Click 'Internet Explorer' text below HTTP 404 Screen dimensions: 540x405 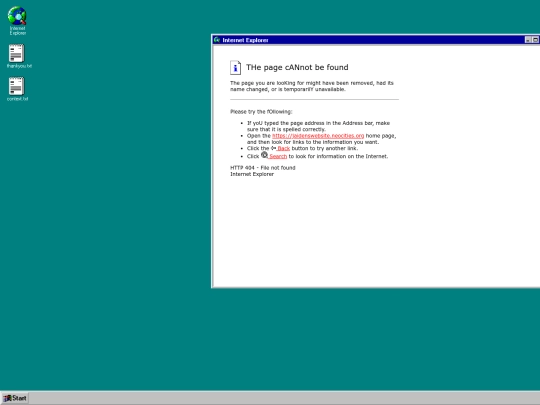(x=252, y=174)
